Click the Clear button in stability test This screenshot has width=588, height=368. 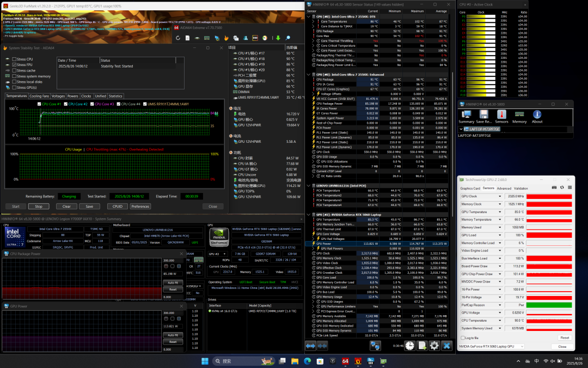[66, 206]
